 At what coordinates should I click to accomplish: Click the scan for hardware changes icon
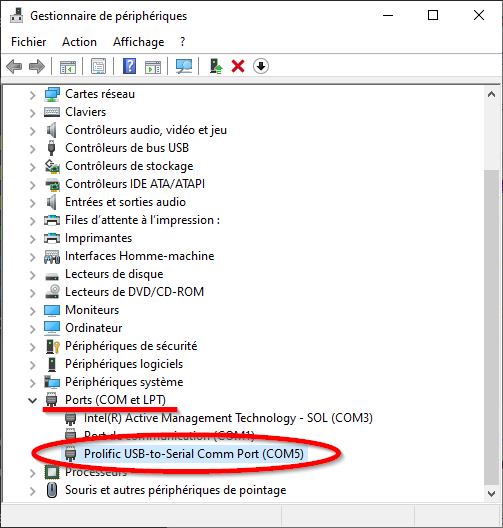[x=184, y=66]
